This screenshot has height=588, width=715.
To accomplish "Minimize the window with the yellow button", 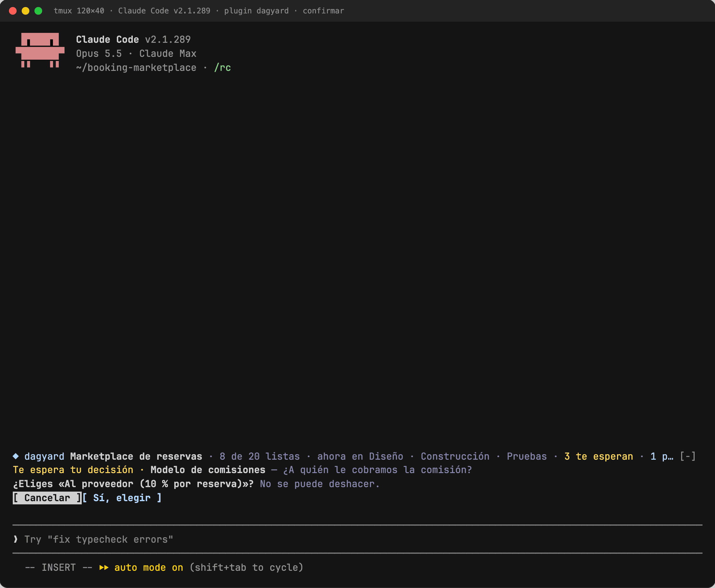I will (x=26, y=11).
